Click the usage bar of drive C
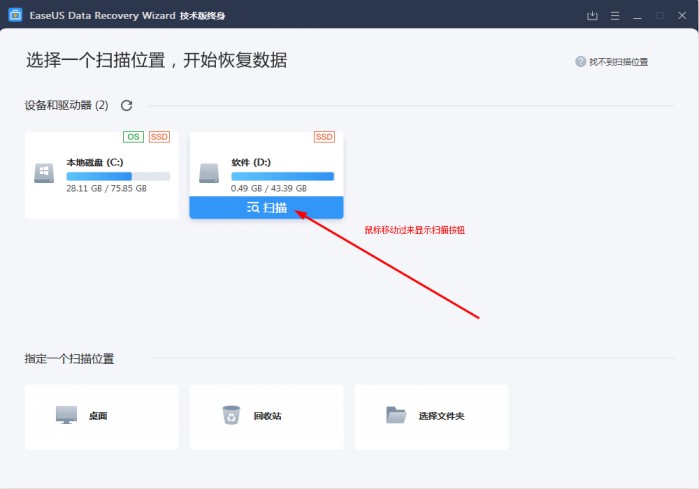The image size is (699, 489). click(x=118, y=176)
